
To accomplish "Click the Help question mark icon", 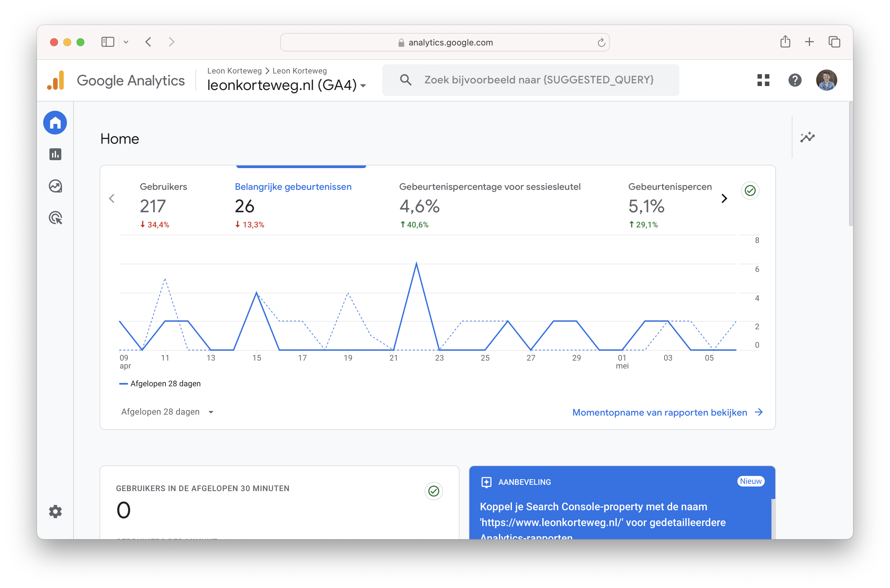I will click(795, 80).
